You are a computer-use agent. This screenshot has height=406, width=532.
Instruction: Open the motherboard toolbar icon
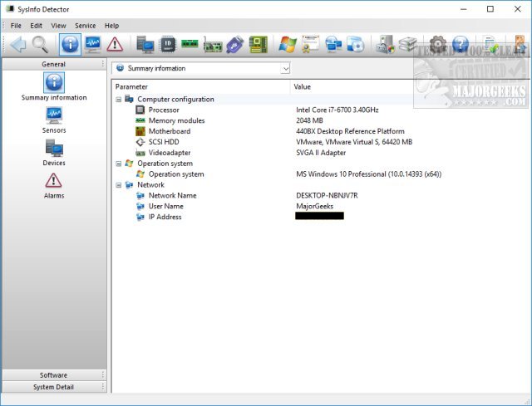coord(259,44)
